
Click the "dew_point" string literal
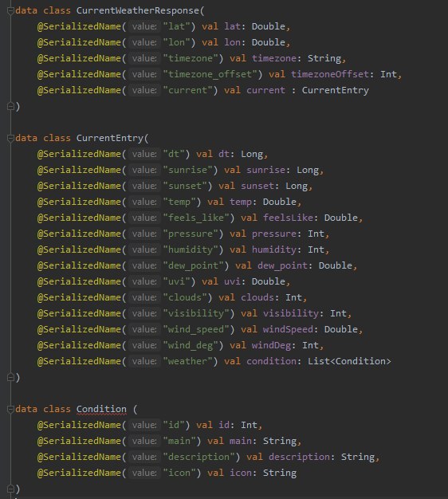(x=193, y=265)
